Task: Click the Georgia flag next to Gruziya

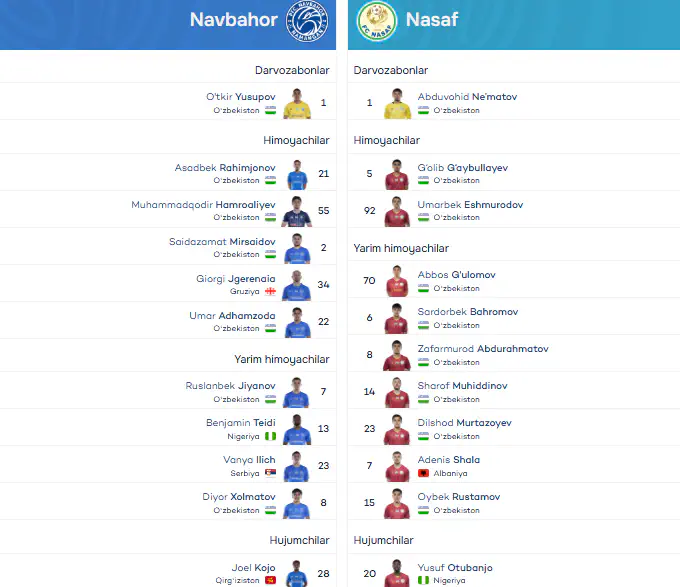Action: [x=271, y=291]
